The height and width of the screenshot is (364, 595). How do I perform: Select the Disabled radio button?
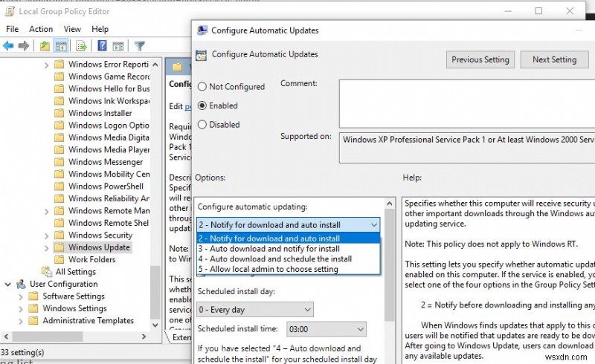point(202,125)
